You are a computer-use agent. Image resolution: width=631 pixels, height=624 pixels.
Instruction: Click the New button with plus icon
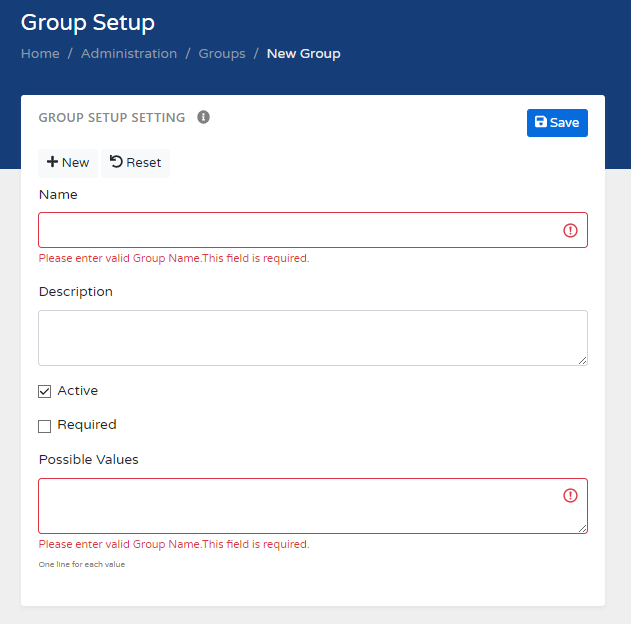[x=68, y=162]
